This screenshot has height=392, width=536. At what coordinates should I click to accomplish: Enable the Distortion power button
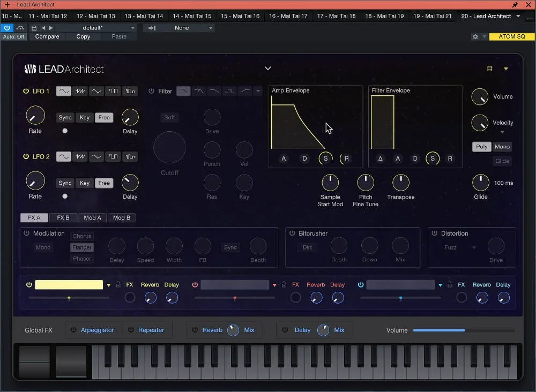click(435, 233)
